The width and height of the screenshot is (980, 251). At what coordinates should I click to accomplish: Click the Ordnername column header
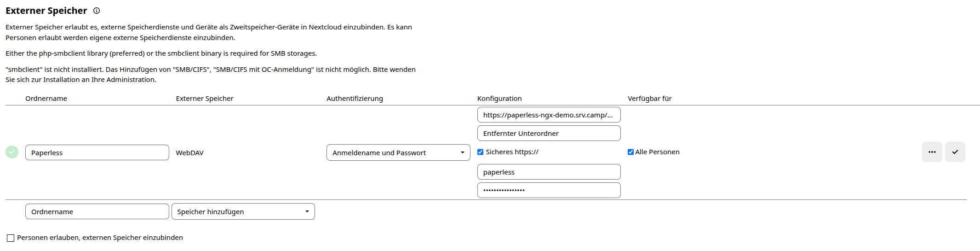click(x=46, y=99)
